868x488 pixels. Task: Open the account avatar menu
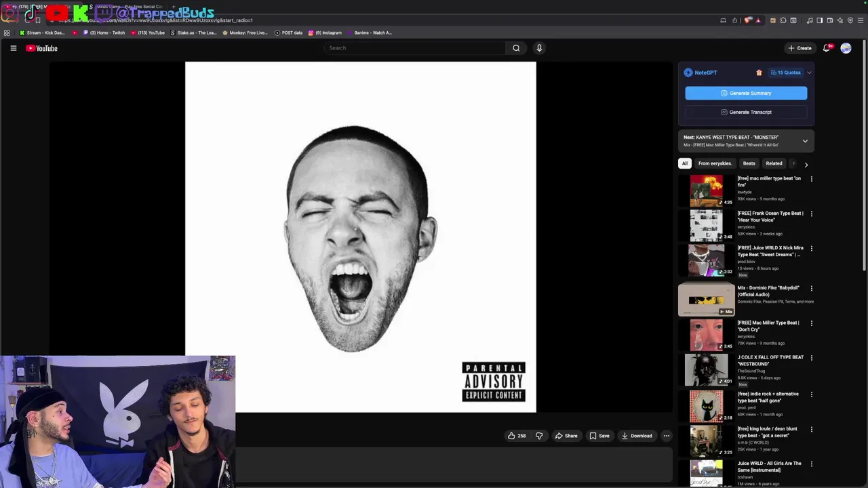coord(846,48)
